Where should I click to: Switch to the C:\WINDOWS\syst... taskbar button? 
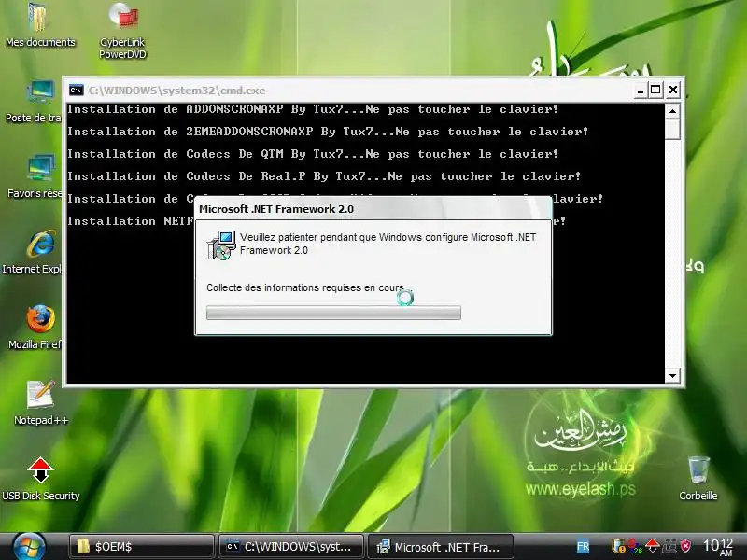(x=291, y=547)
